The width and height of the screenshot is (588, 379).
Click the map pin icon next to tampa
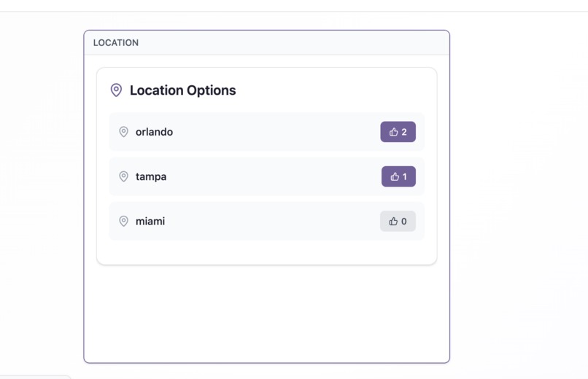[123, 176]
